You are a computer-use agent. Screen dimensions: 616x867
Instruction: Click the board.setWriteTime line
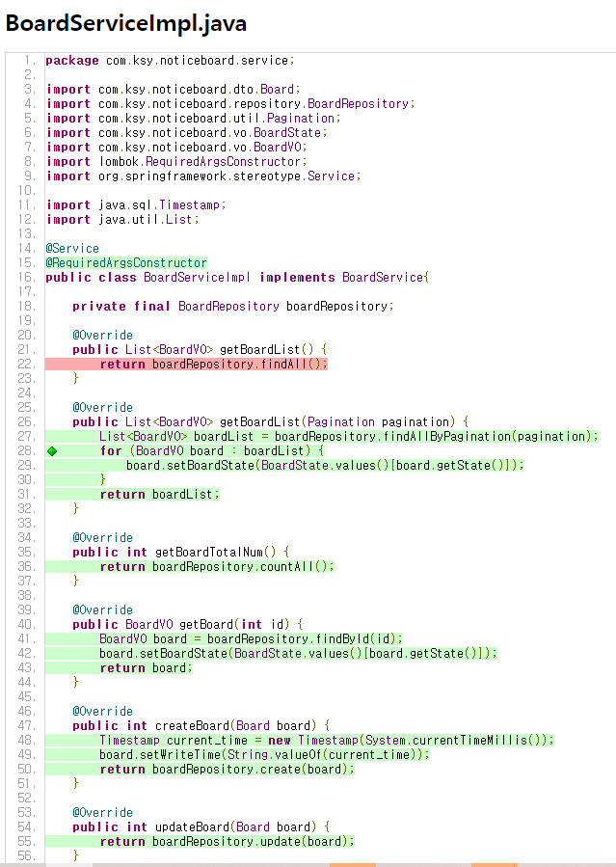264,754
